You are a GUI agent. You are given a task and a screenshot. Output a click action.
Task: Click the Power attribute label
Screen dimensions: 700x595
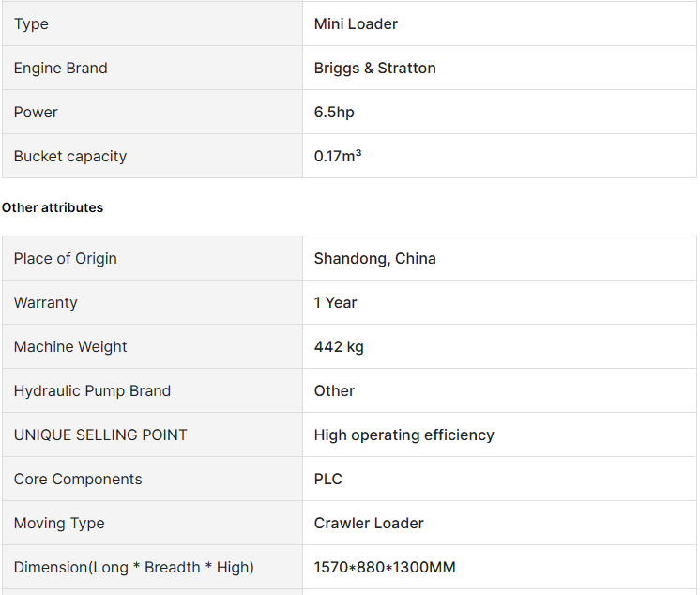[x=36, y=112]
